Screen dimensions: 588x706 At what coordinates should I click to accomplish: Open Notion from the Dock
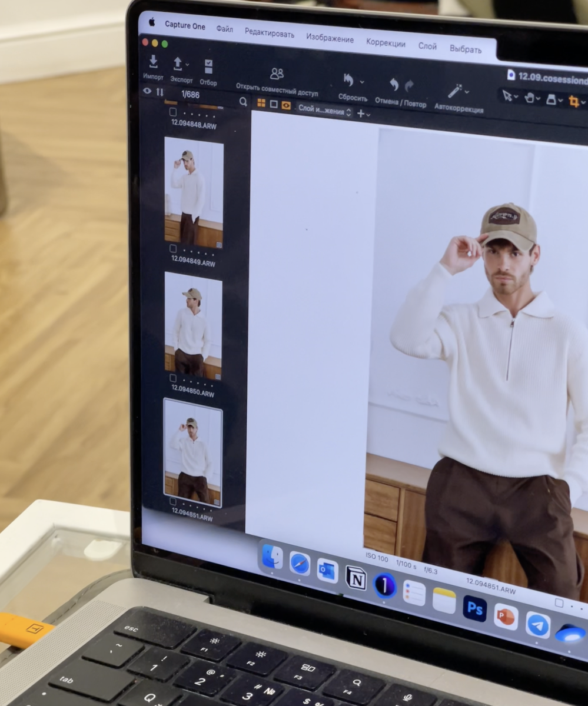(x=356, y=578)
